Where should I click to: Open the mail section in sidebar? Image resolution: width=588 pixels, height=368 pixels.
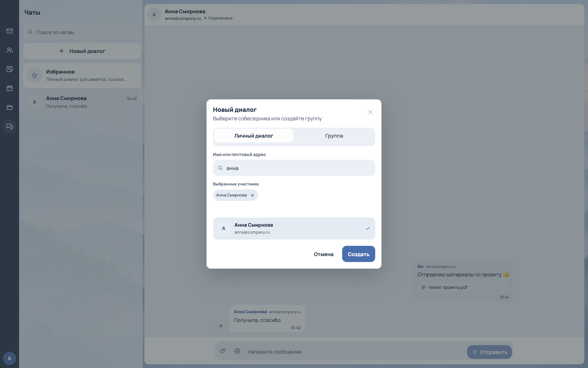pos(10,31)
